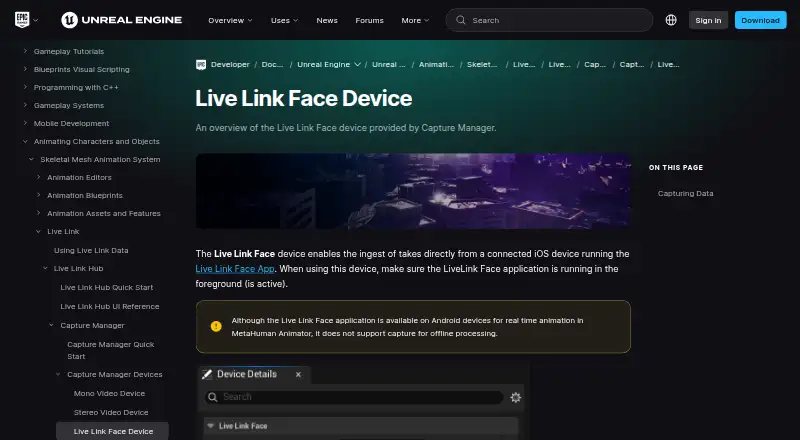Expand the Overview dropdown menu
Screen dimensions: 800x440
pyautogui.click(x=230, y=20)
